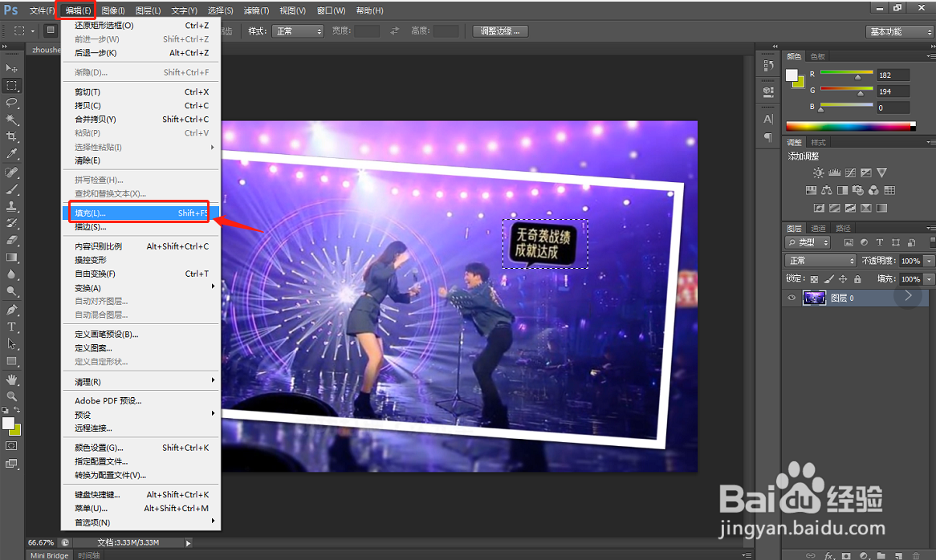Viewport: 936px width, 560px height.
Task: Open the History panel icon
Action: click(x=768, y=66)
